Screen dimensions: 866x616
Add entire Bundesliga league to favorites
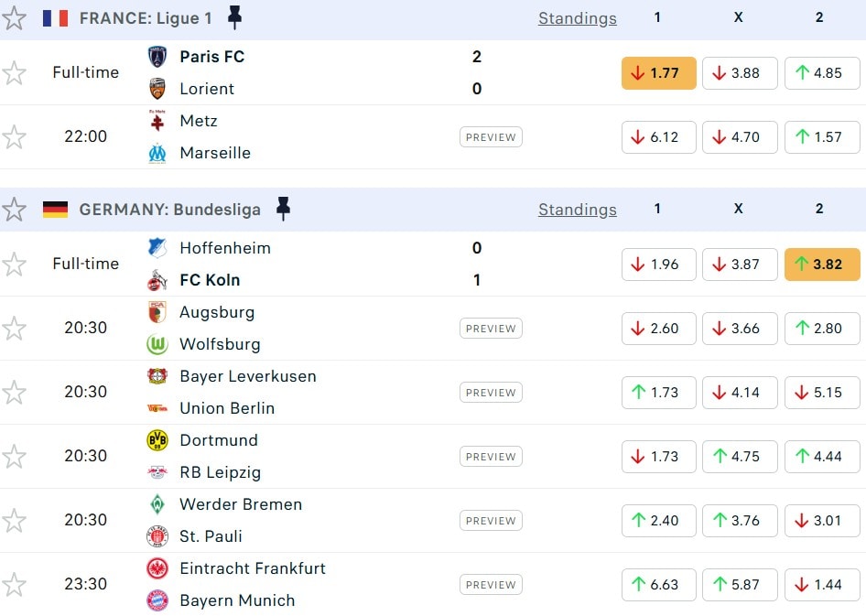tap(15, 210)
